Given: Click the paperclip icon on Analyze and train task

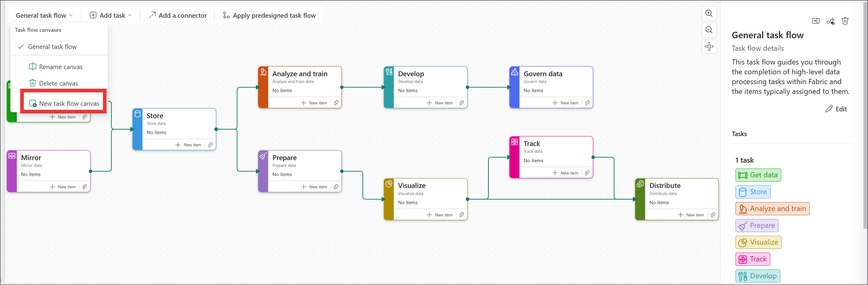Looking at the screenshot, I should [336, 103].
